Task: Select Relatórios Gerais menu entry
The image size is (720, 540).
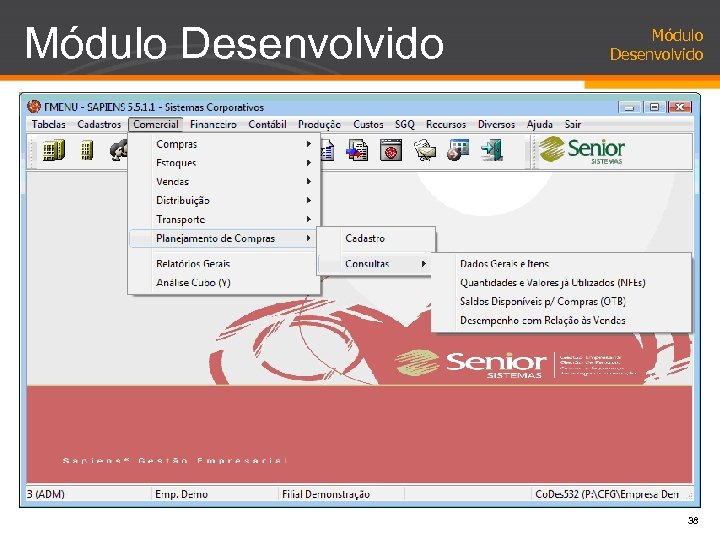Action: (224, 264)
